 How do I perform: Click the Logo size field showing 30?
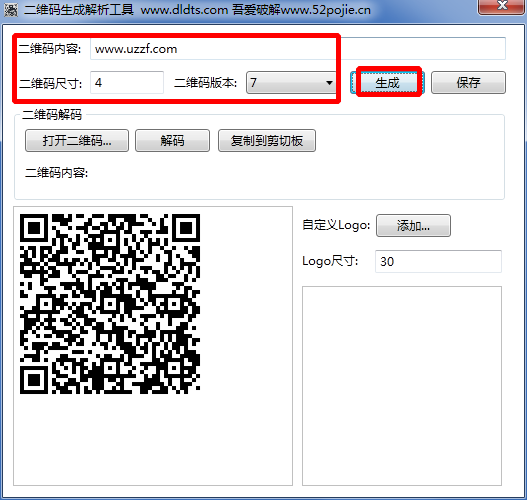pos(438,261)
